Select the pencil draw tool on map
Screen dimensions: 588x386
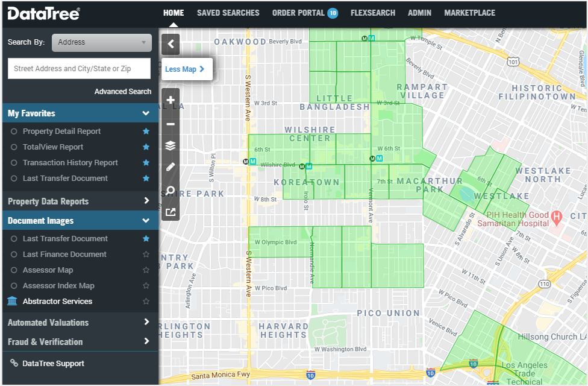tap(170, 167)
